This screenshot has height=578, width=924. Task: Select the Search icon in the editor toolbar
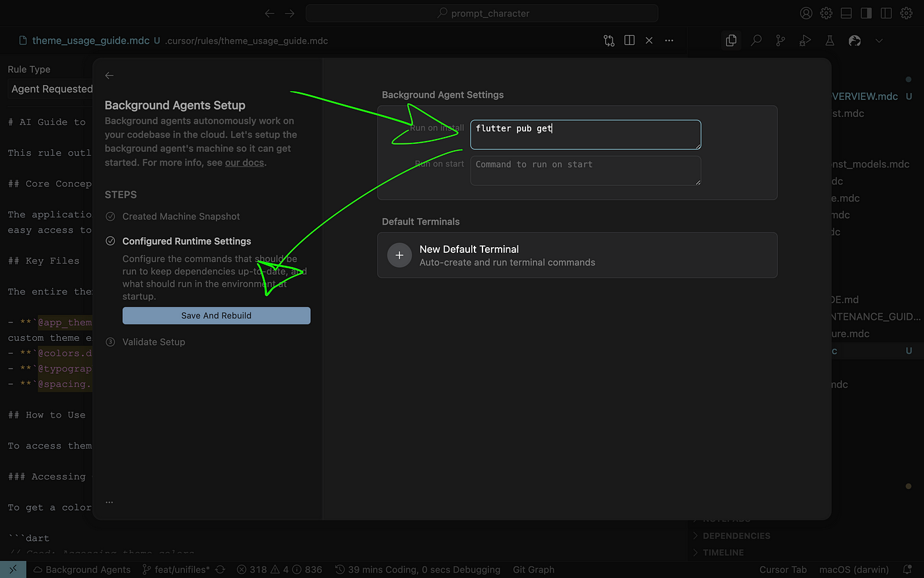[x=756, y=40]
